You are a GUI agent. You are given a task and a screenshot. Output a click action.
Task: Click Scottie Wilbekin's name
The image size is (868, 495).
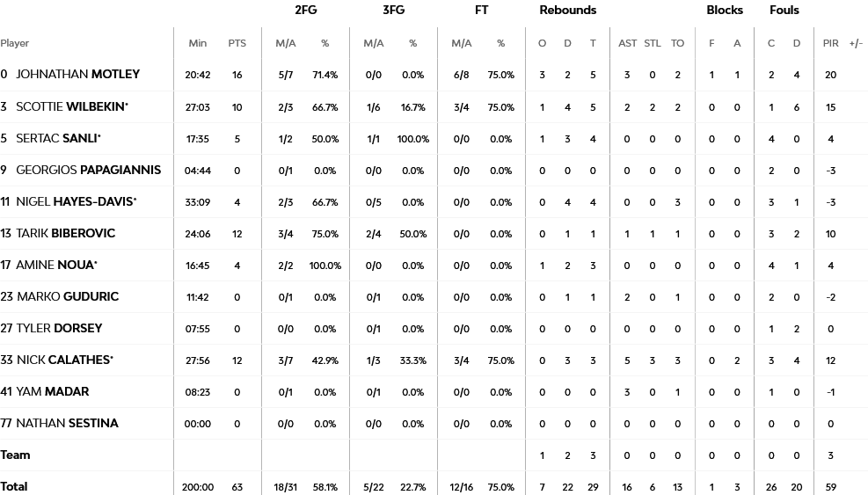tap(71, 106)
